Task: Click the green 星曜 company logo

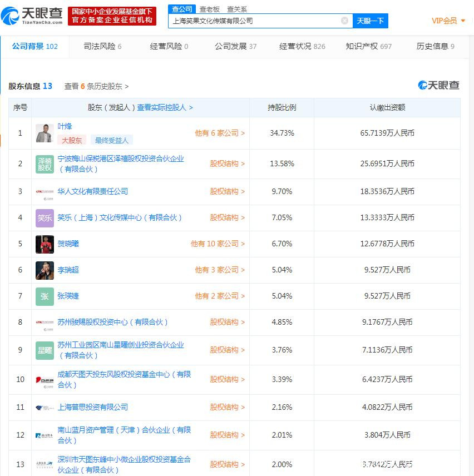Action: (x=45, y=350)
